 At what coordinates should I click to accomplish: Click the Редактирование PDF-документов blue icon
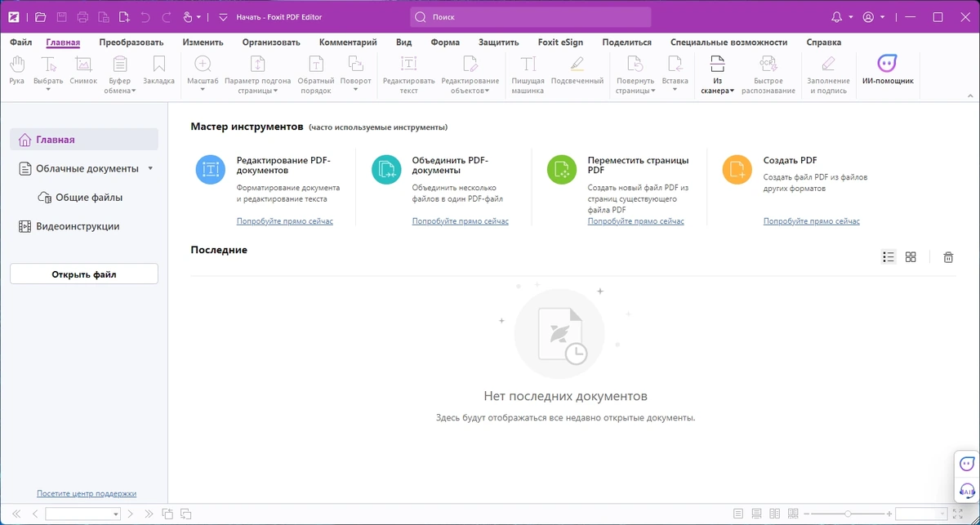(x=211, y=170)
